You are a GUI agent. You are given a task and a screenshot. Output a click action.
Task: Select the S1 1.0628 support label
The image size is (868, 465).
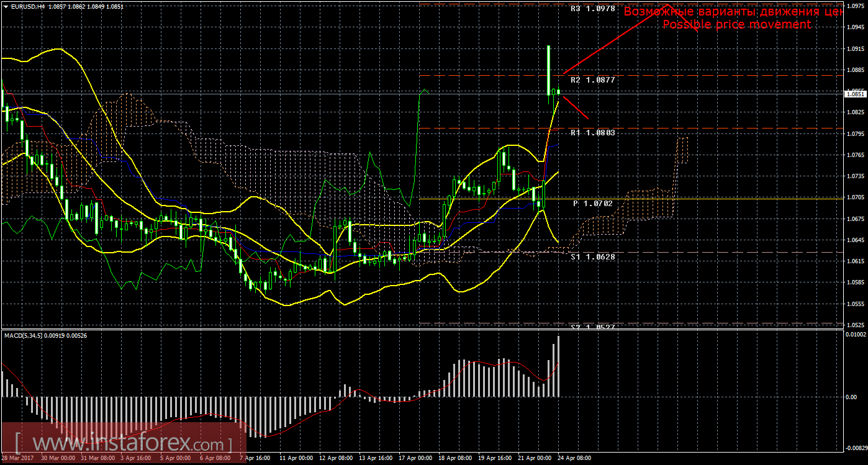[593, 256]
